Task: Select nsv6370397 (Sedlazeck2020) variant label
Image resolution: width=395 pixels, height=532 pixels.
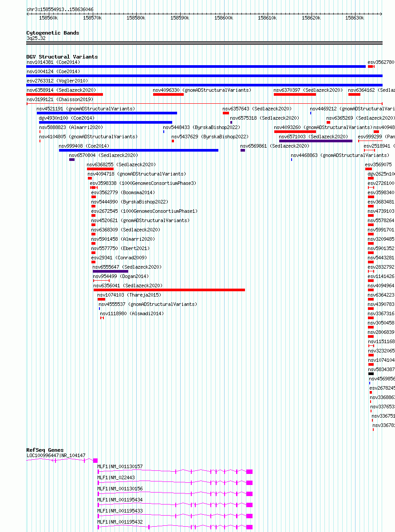Action: tap(308, 90)
